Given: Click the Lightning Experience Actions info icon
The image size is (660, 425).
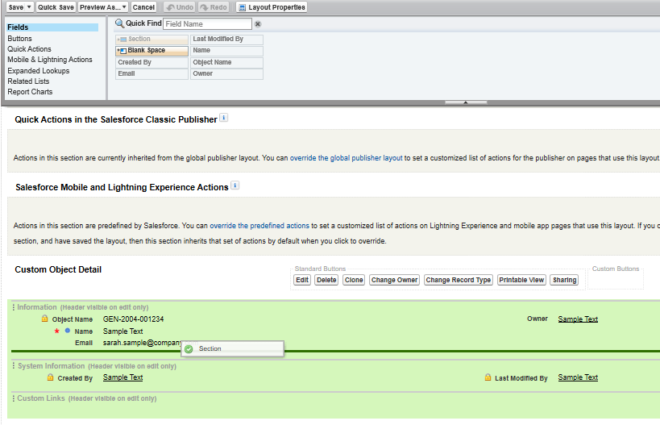Looking at the screenshot, I should [x=236, y=185].
